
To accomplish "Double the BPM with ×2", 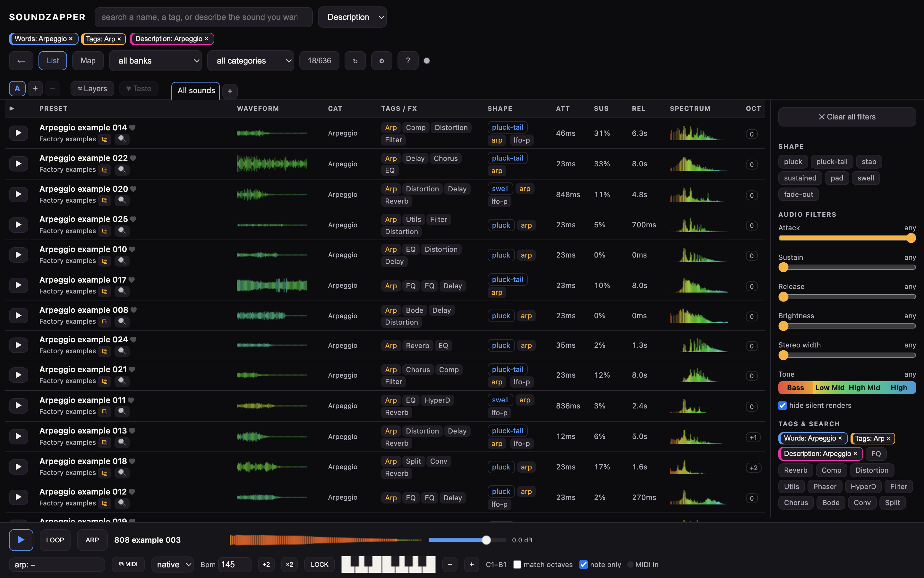I will (x=289, y=564).
